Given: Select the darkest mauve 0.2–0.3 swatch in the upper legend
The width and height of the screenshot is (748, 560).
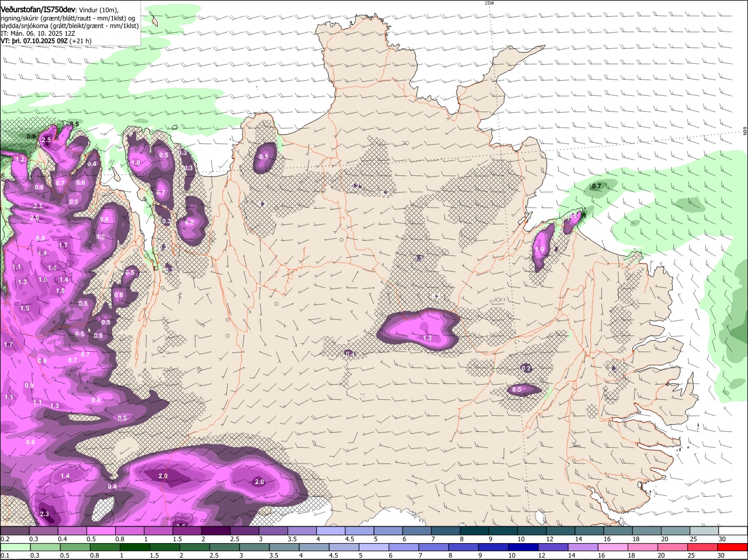Looking at the screenshot, I should tap(15, 530).
